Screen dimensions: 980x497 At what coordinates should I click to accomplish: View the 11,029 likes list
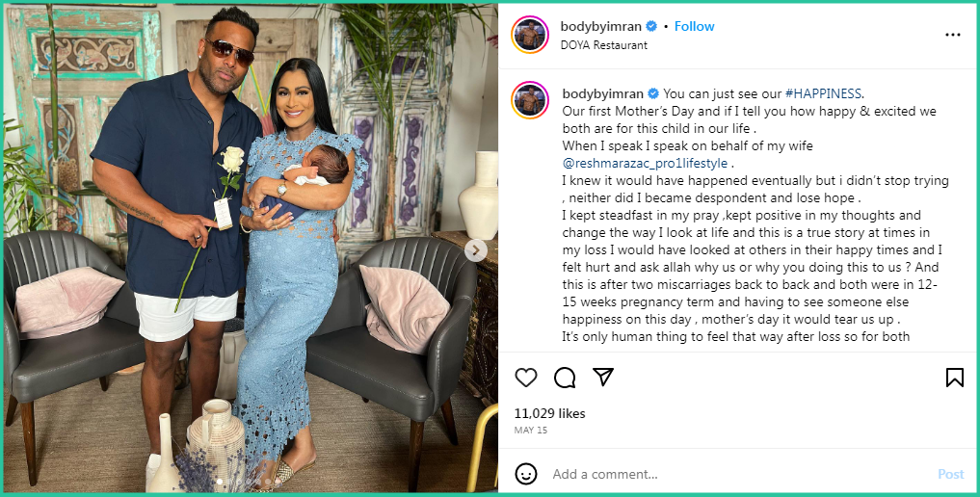[x=549, y=413]
